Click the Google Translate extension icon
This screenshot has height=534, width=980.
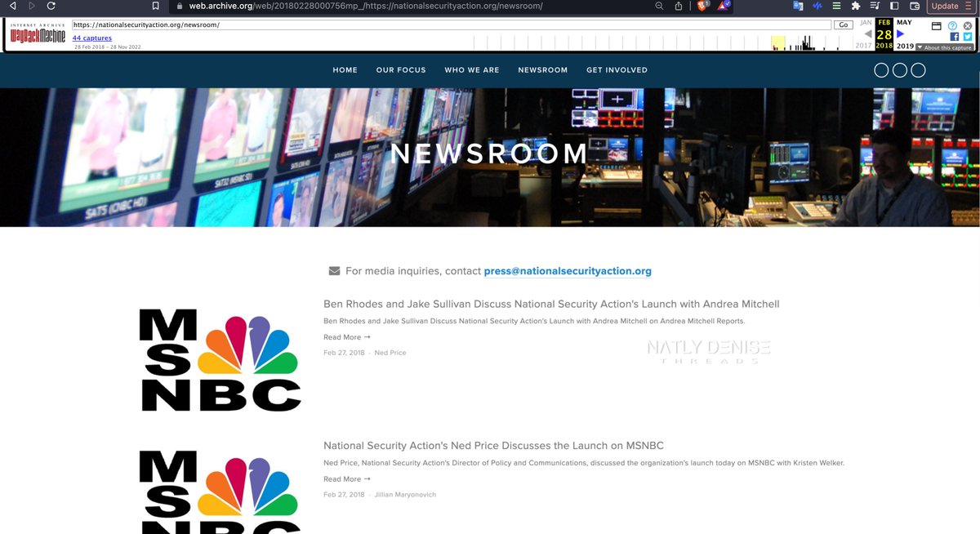(798, 6)
